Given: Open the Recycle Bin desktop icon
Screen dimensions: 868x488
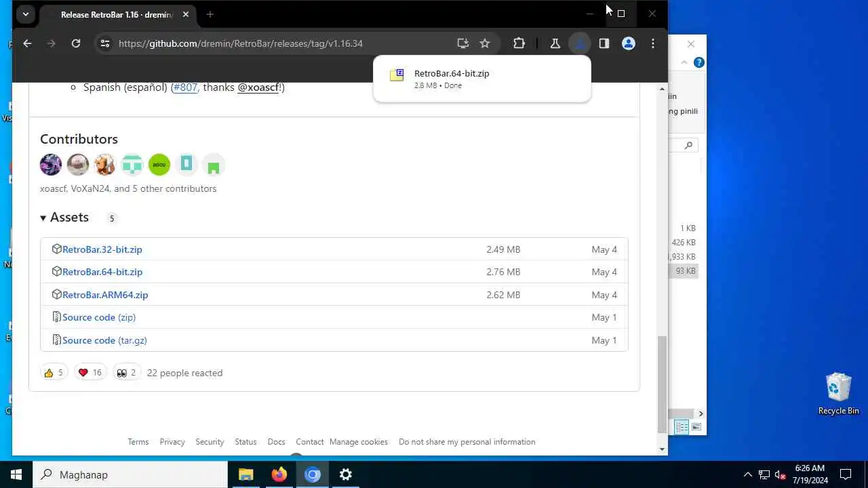Looking at the screenshot, I should click(x=839, y=394).
